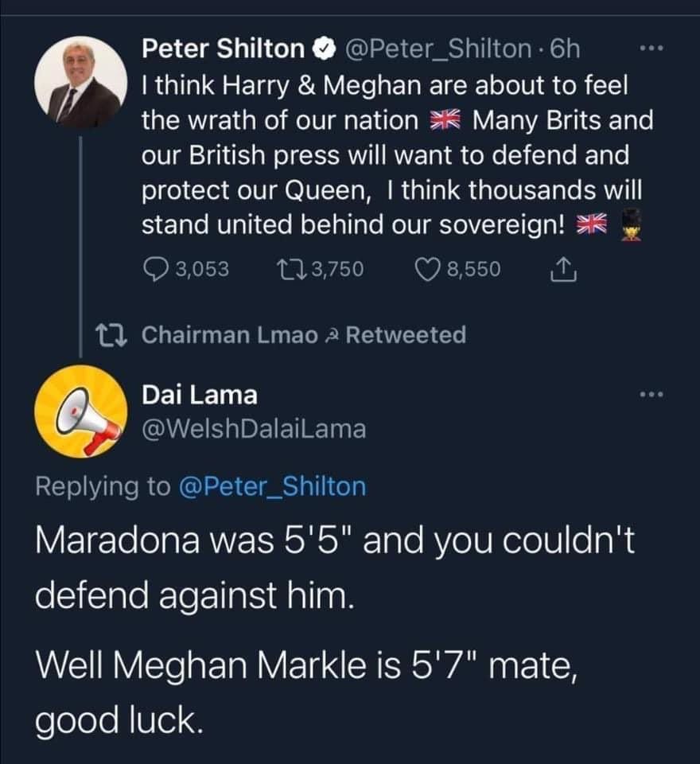The width and height of the screenshot is (700, 764).
Task: Click the Peter Shilton display name
Action: [223, 50]
